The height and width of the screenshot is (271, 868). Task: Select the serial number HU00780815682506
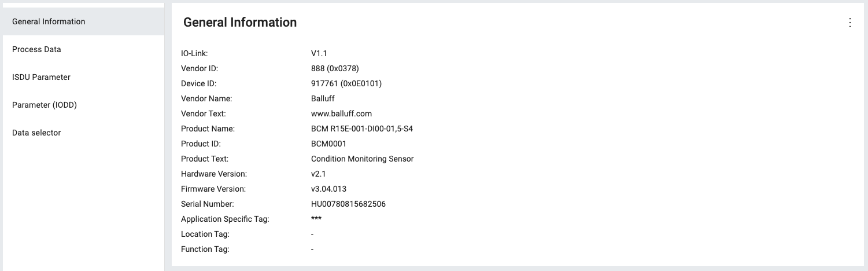tap(348, 204)
